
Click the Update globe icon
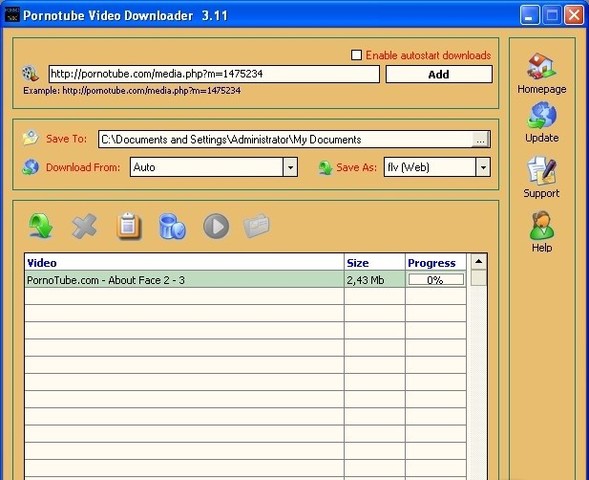541,116
